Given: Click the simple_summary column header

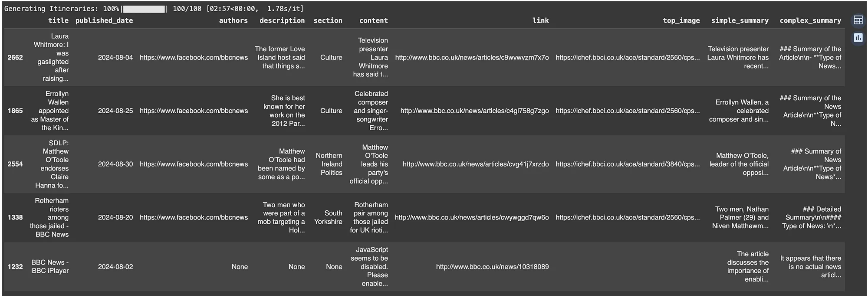Looking at the screenshot, I should click(x=740, y=20).
